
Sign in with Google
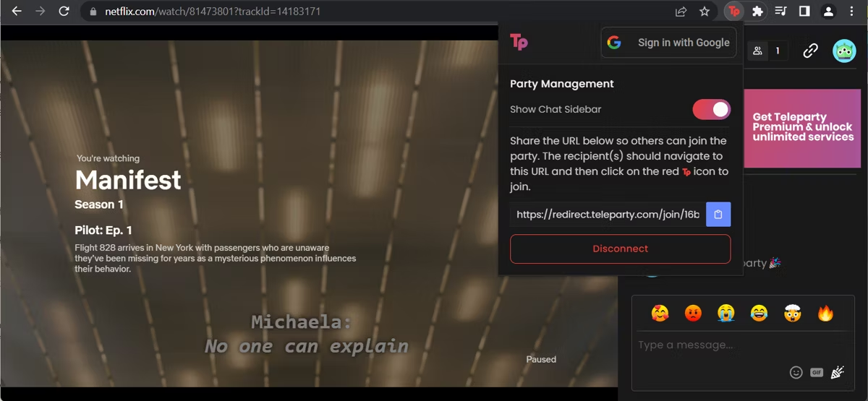(x=668, y=43)
